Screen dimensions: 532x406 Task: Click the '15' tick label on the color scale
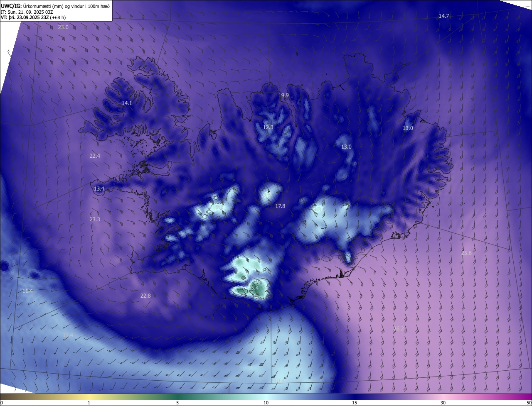point(355,403)
